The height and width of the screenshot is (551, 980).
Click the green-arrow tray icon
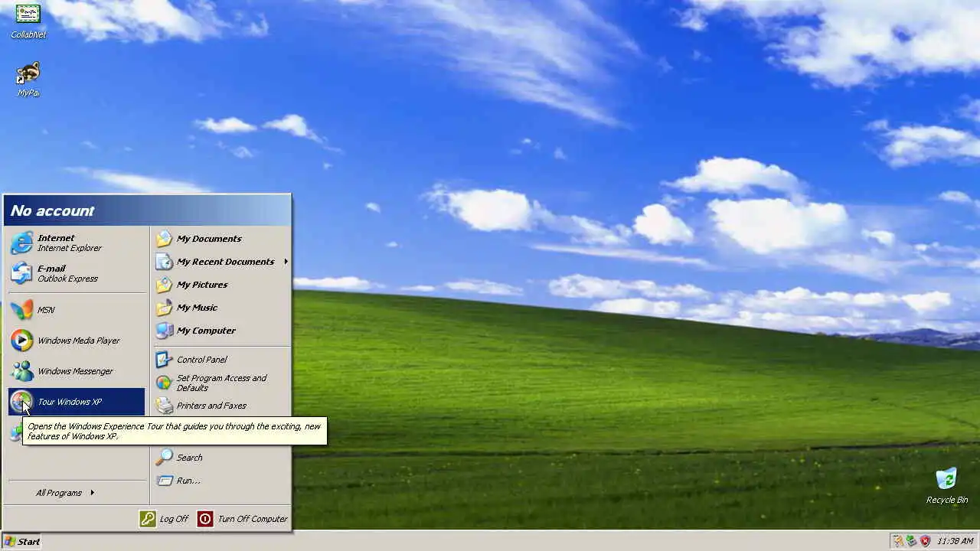911,541
